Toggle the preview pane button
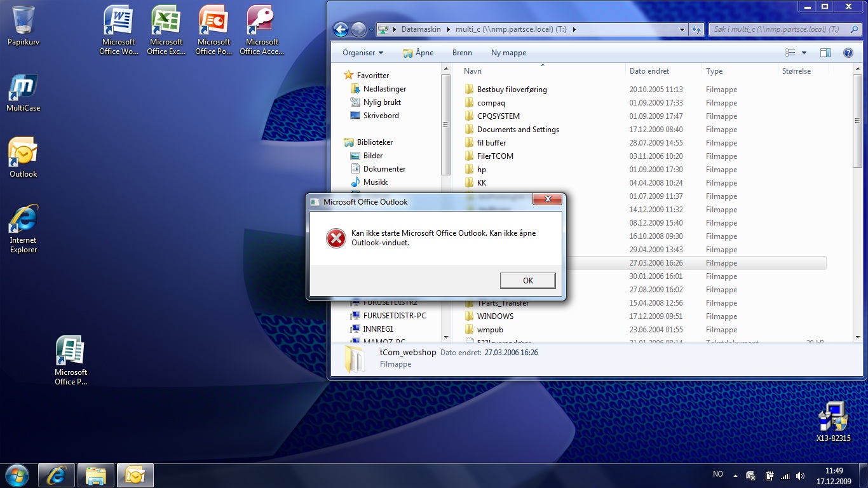Viewport: 868px width, 488px height. (825, 53)
